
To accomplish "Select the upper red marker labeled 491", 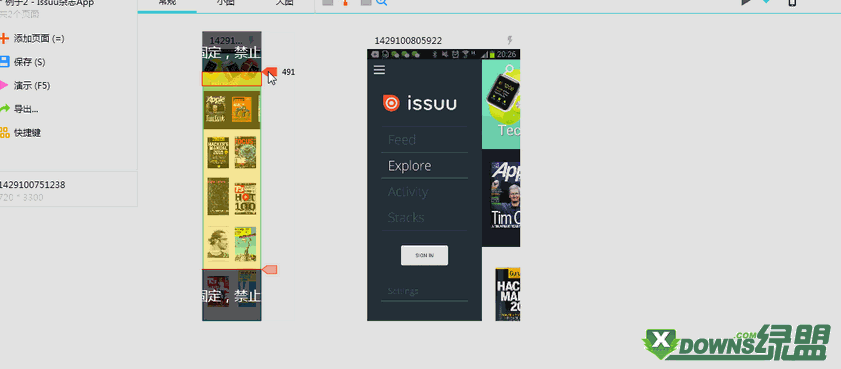I will pyautogui.click(x=272, y=72).
